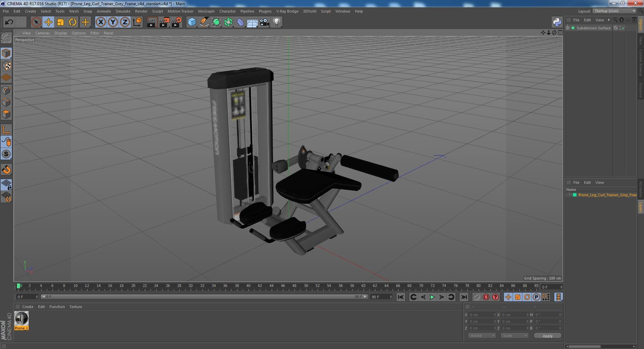The image size is (644, 349).
Task: Open the viewport Cameras menu
Action: pos(42,33)
